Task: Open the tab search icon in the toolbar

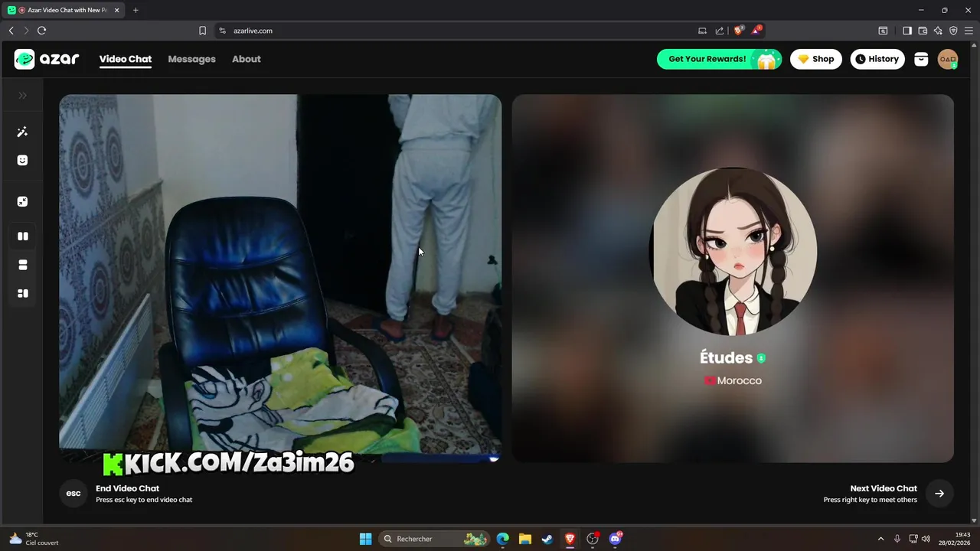Action: [x=883, y=31]
